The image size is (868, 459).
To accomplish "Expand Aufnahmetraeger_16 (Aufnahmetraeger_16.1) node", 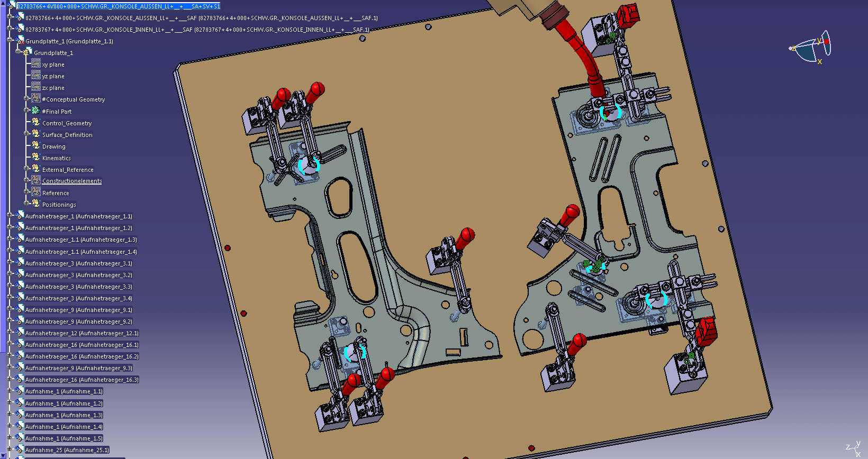I will click(x=10, y=344).
